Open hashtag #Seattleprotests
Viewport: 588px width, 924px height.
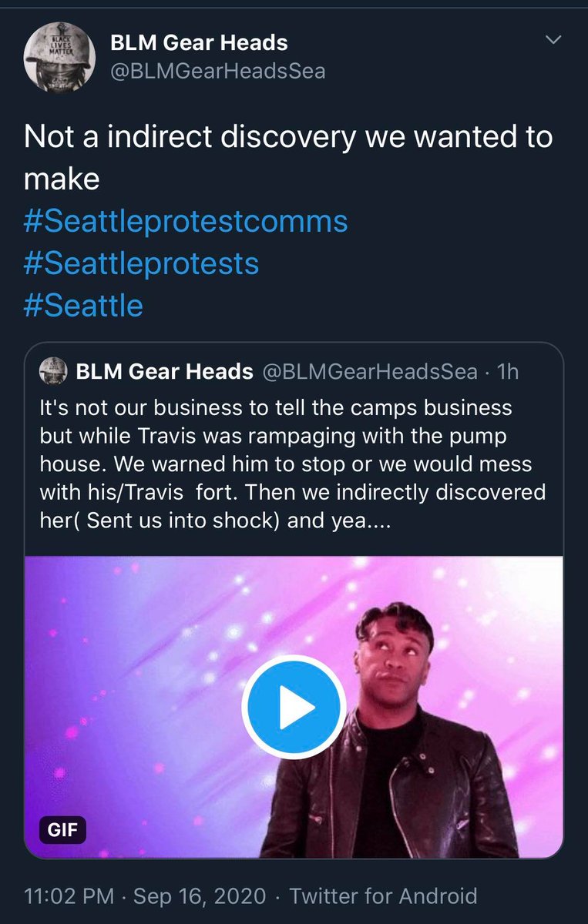click(142, 264)
